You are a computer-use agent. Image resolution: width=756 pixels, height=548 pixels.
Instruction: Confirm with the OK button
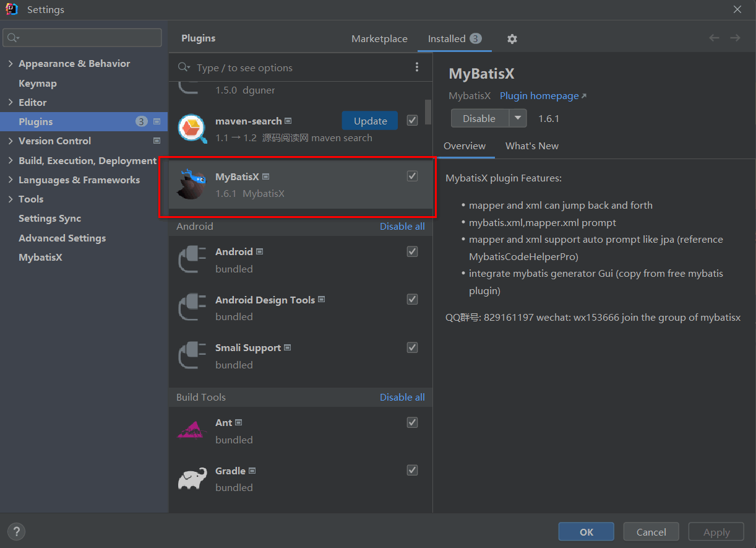point(586,532)
